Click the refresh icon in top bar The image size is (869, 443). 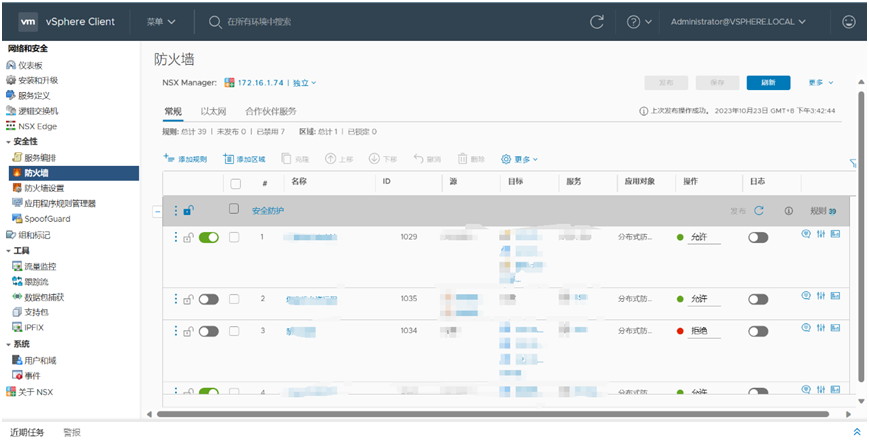point(596,22)
